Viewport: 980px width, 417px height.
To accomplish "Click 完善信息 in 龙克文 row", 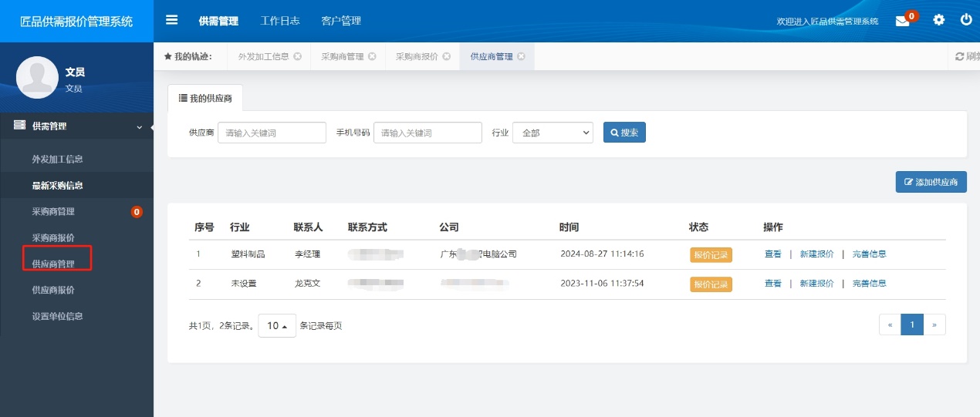I will tap(869, 284).
